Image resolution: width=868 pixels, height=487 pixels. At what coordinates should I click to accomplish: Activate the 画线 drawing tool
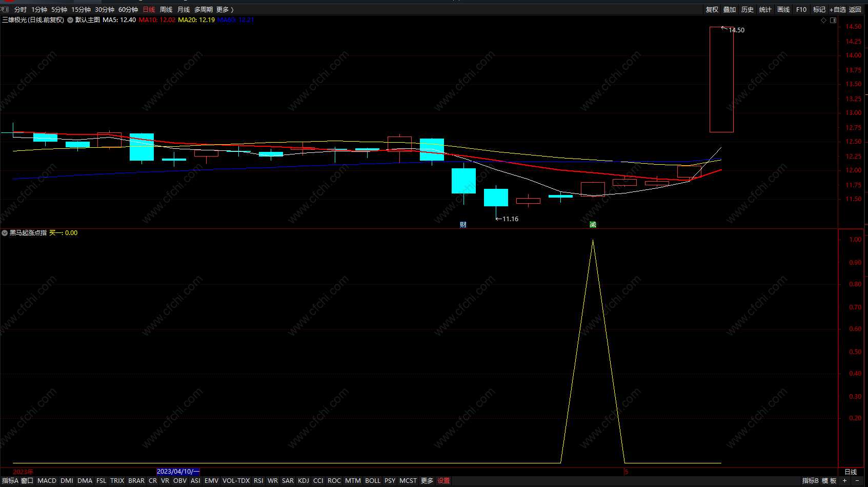(783, 10)
